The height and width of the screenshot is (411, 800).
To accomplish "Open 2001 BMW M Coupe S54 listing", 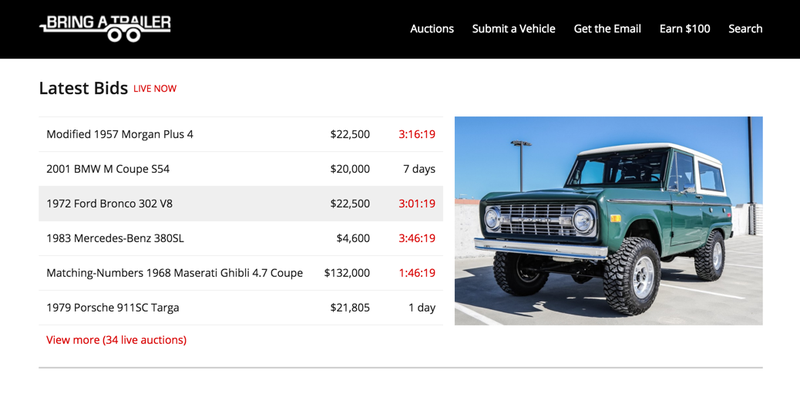I will pyautogui.click(x=108, y=169).
